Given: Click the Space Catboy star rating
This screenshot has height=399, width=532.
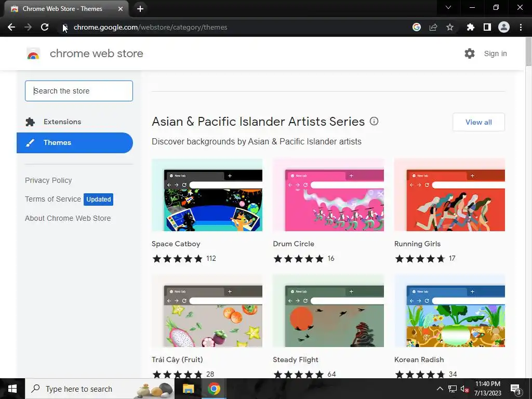Looking at the screenshot, I should (x=178, y=259).
